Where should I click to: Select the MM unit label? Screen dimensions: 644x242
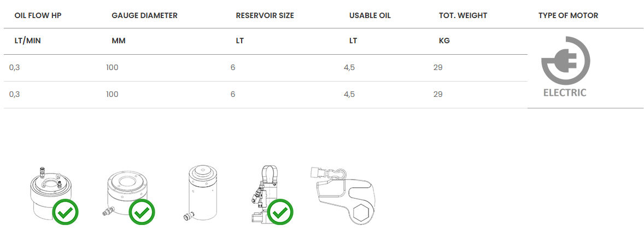[x=119, y=41]
